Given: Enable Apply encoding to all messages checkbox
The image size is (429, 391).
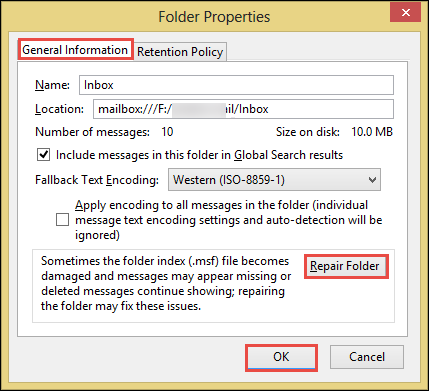Looking at the screenshot, I should tap(62, 220).
